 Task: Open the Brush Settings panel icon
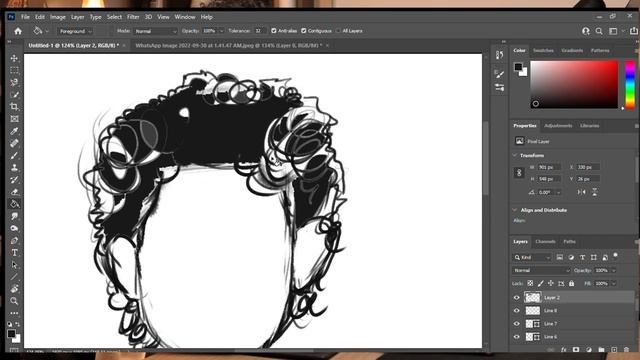[500, 74]
